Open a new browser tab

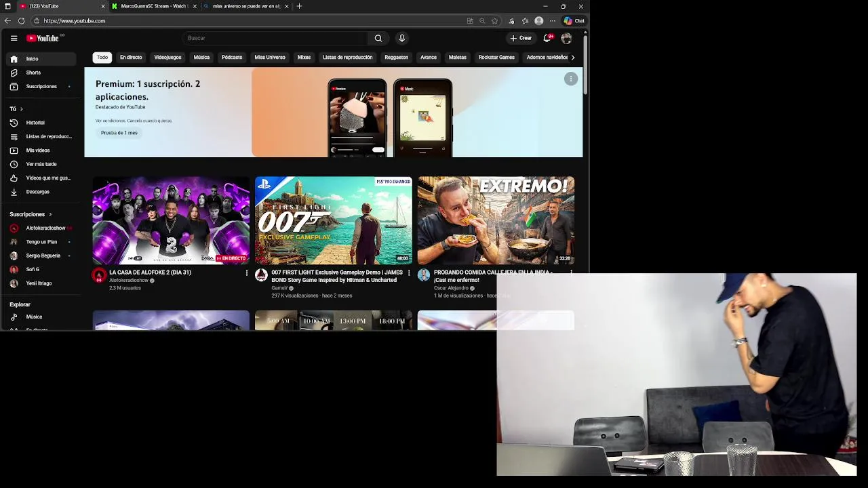click(299, 6)
